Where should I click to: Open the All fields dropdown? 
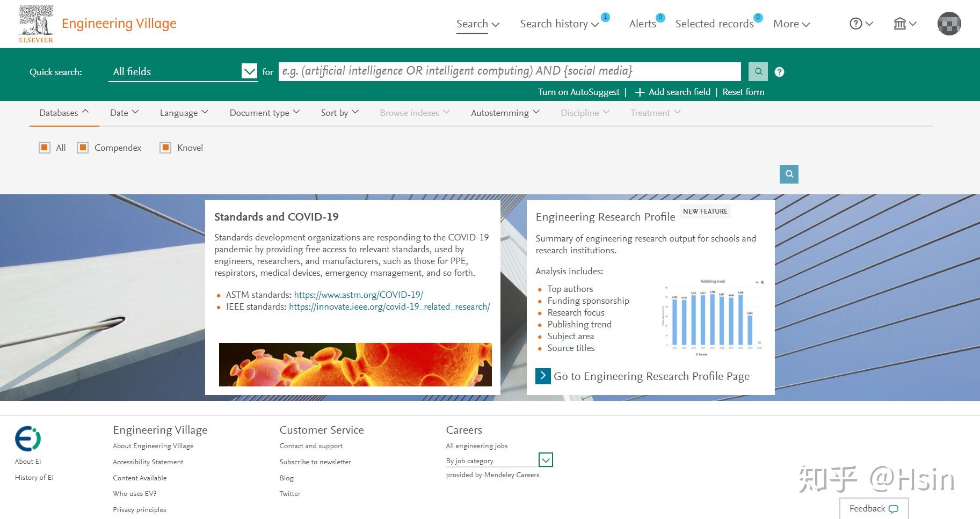[x=183, y=71]
